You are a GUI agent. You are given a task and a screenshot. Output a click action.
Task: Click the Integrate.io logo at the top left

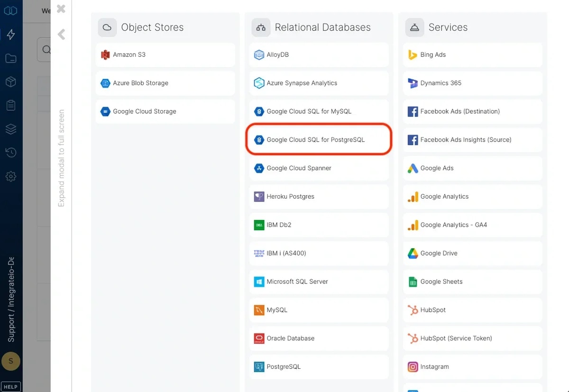(x=10, y=10)
